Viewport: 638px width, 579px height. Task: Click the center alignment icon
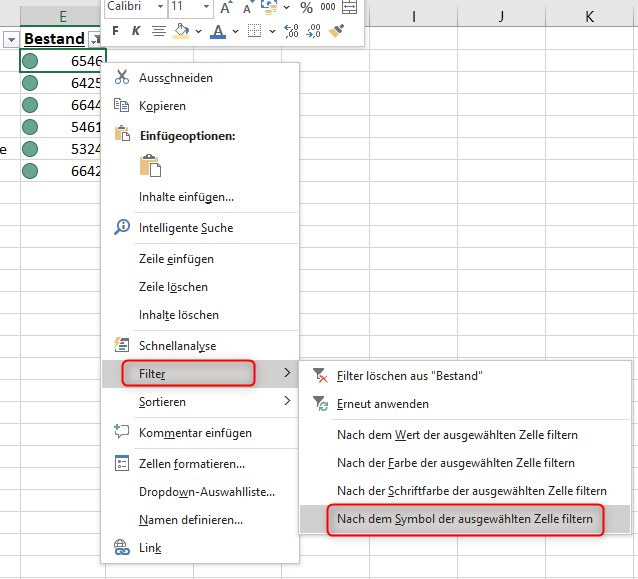(x=159, y=31)
